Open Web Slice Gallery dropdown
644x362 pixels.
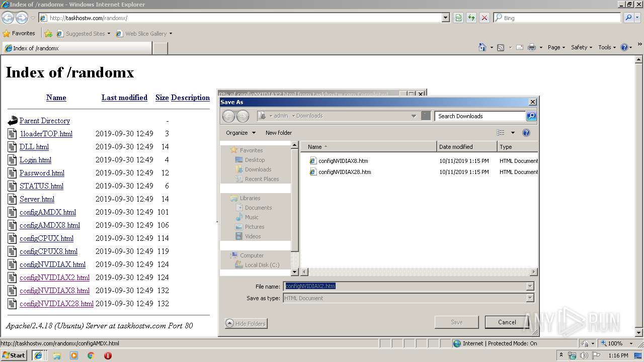click(x=171, y=34)
